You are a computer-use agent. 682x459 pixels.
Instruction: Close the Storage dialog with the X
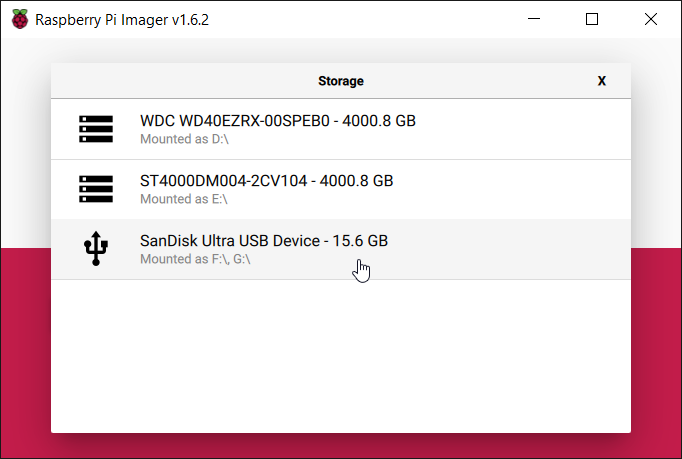click(602, 81)
